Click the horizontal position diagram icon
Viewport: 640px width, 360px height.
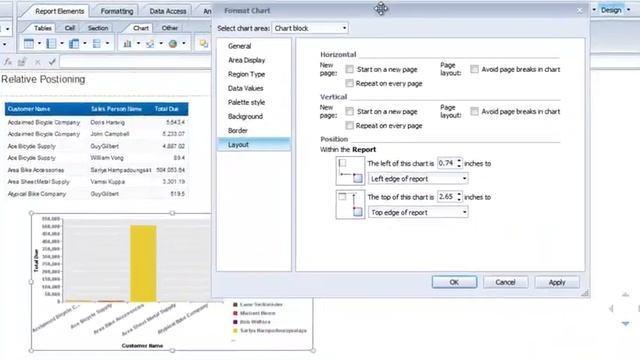(x=350, y=171)
